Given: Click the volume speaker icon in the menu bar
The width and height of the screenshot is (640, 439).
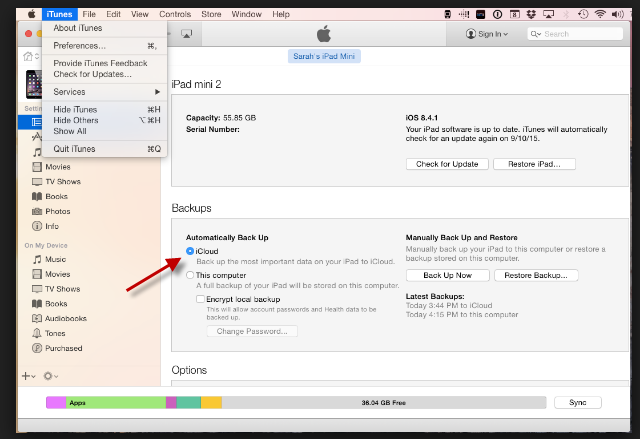Looking at the screenshot, I should [618, 14].
